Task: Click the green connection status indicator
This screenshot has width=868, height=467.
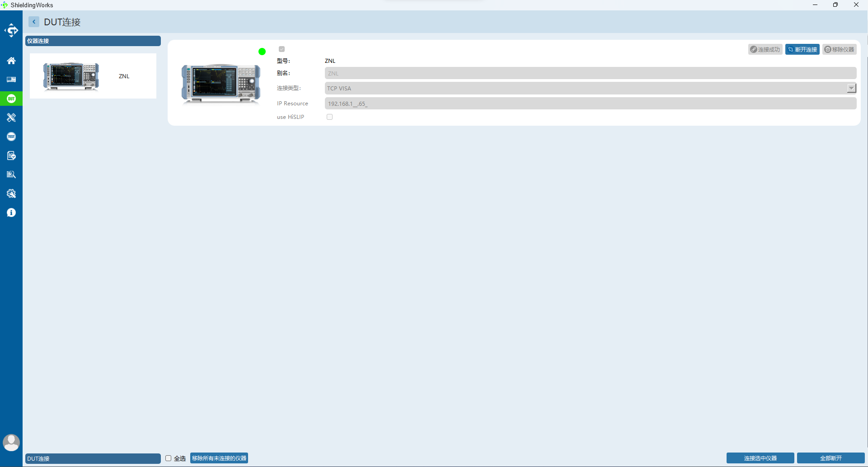Action: pos(262,52)
